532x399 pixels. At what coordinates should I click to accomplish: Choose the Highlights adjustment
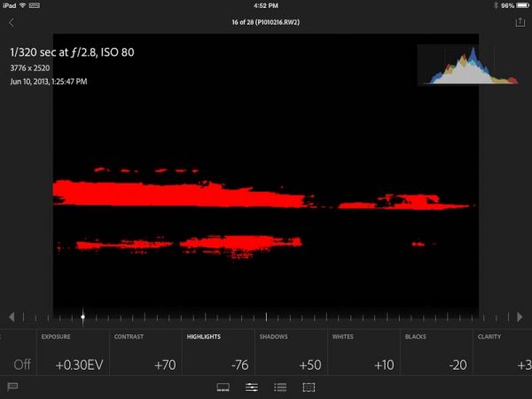[x=218, y=353]
